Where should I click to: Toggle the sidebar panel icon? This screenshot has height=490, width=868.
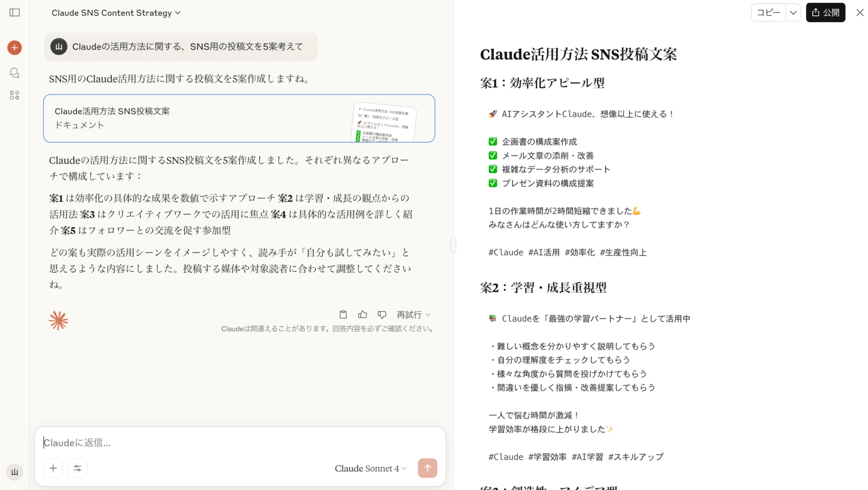(14, 13)
